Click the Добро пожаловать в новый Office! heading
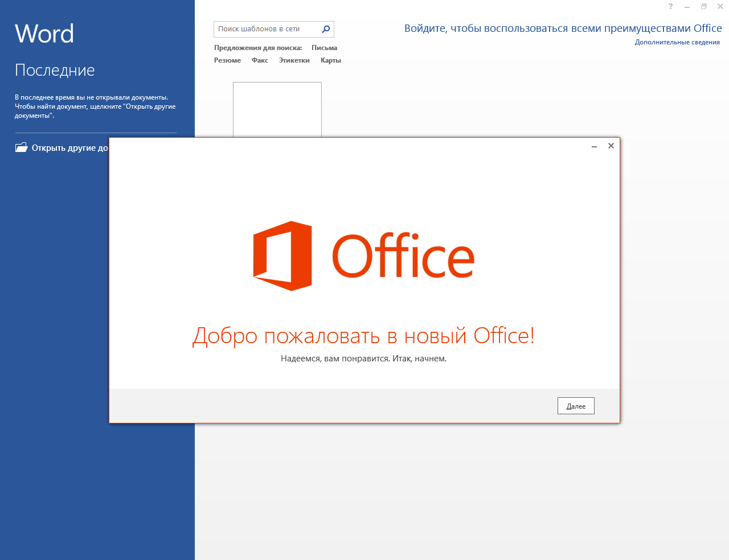Viewport: 729px width, 560px height. (364, 336)
